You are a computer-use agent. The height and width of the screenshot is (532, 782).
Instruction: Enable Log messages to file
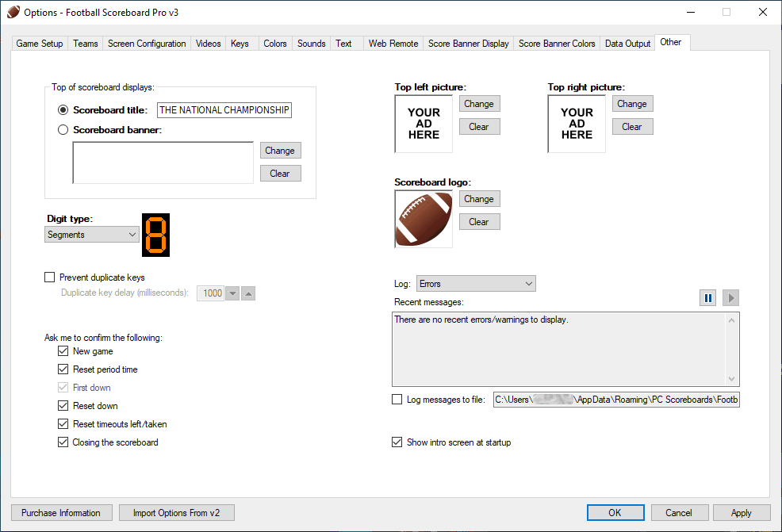397,400
